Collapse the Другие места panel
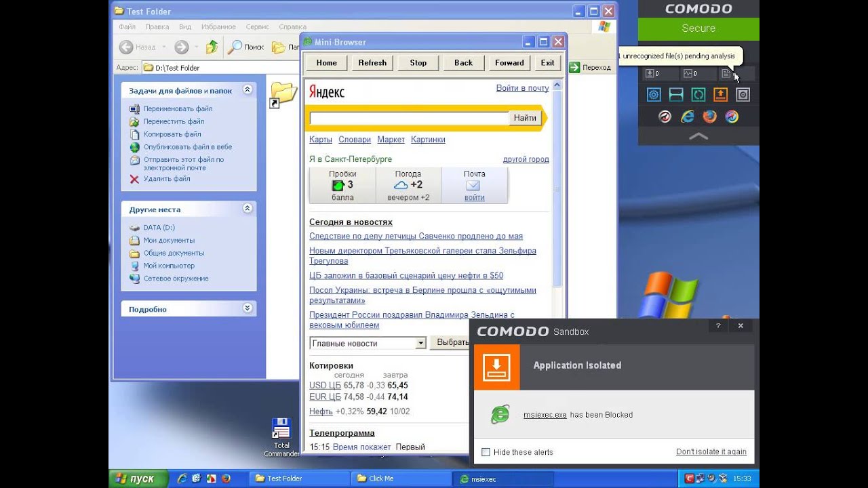868x488 pixels. pyautogui.click(x=248, y=209)
